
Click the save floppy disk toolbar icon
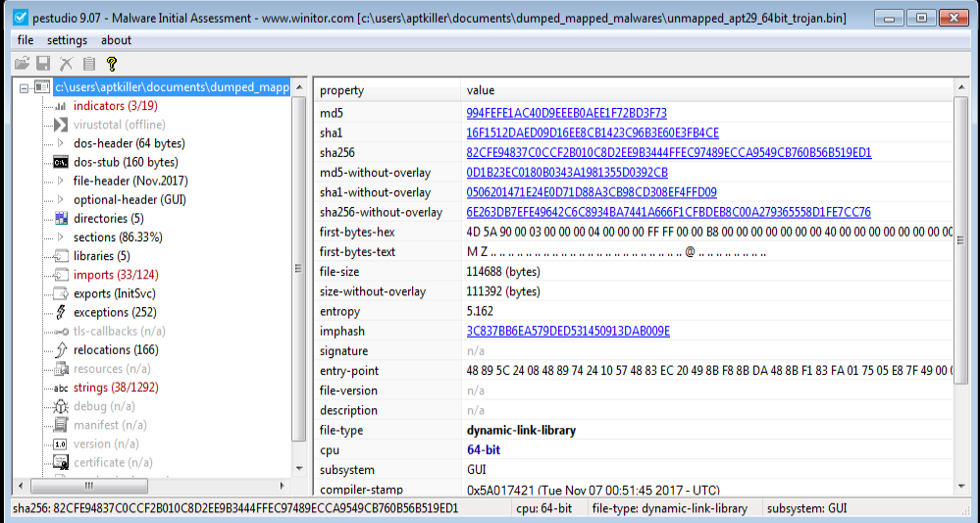coord(43,63)
